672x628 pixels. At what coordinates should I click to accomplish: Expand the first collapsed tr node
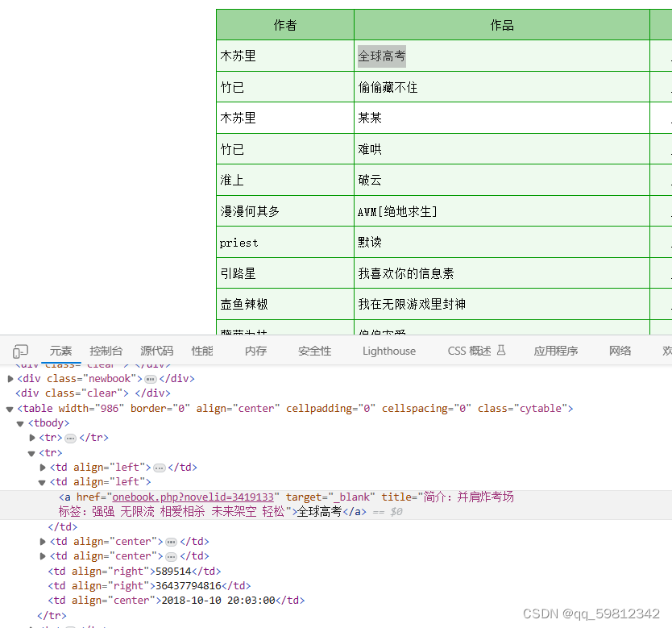32,438
